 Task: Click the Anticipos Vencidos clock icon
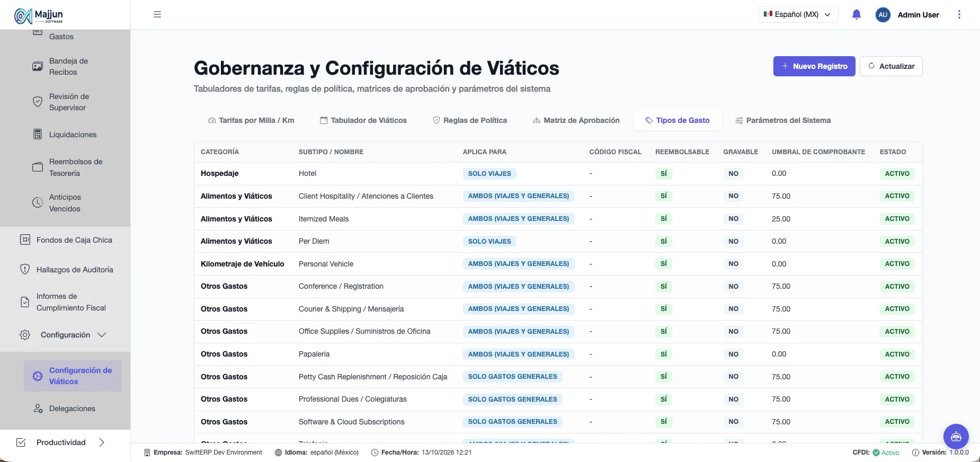38,202
